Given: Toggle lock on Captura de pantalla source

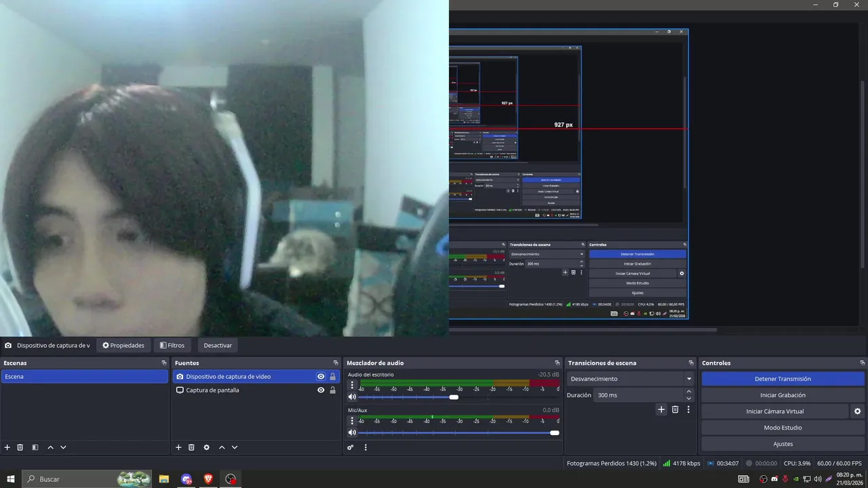Looking at the screenshot, I should pos(332,390).
